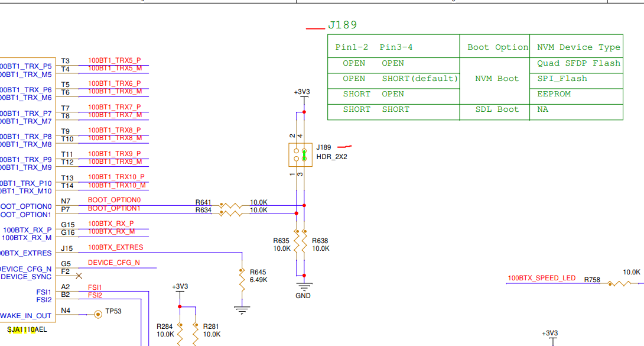The width and height of the screenshot is (644, 346).
Task: Click the green J189 table title
Action: pos(343,25)
